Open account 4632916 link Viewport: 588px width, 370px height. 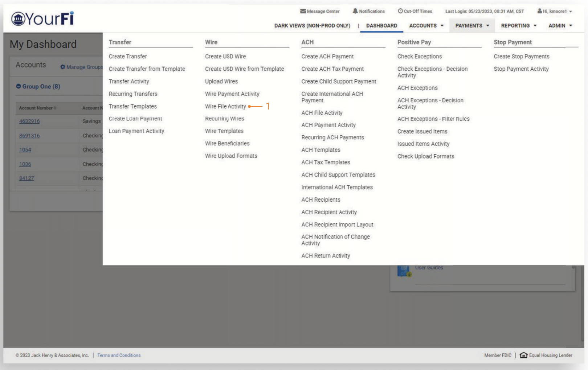tap(29, 121)
